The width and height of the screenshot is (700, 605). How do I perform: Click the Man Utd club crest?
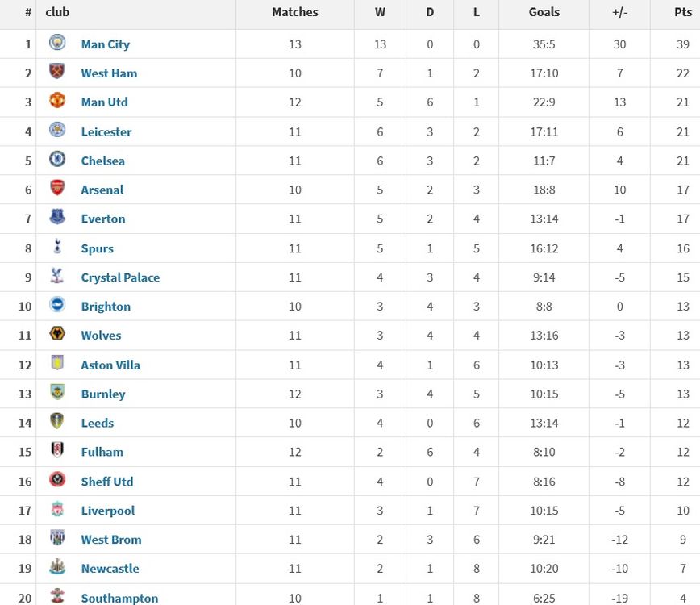coord(57,102)
